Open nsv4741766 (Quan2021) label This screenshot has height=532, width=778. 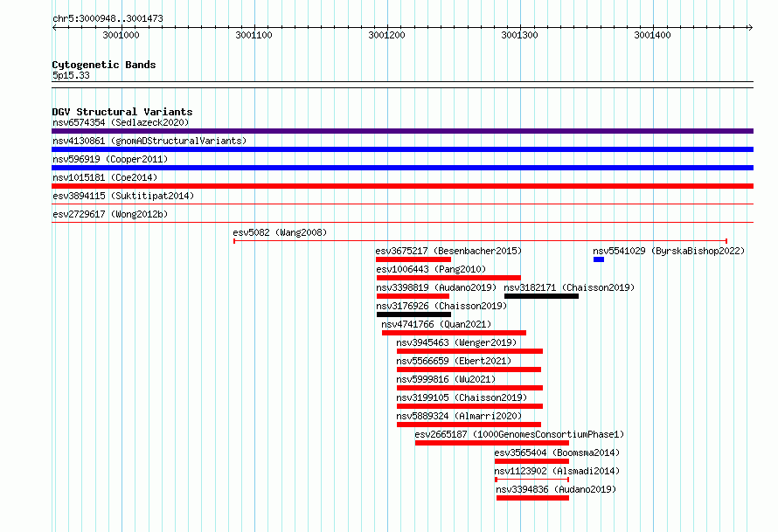pos(436,324)
